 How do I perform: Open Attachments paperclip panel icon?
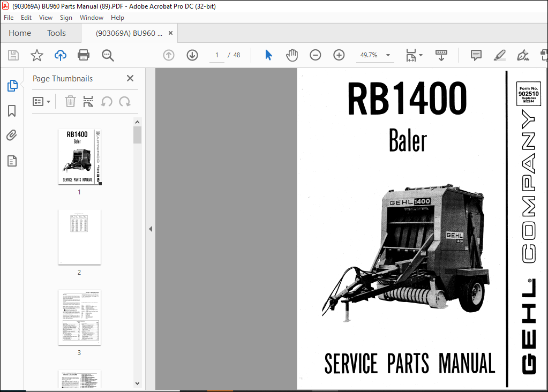12,135
